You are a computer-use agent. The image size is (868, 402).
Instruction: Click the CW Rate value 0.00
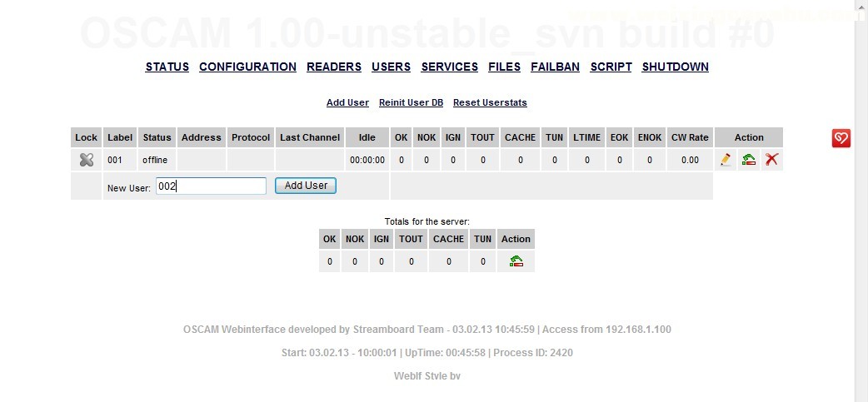click(690, 160)
